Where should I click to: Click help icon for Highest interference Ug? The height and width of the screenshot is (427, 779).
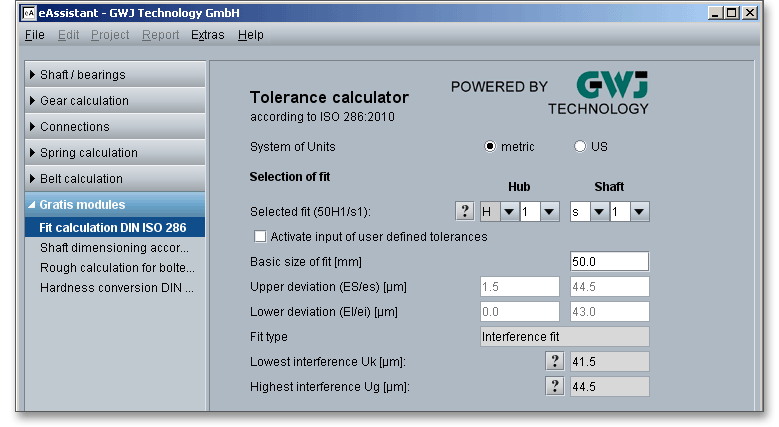coord(551,386)
